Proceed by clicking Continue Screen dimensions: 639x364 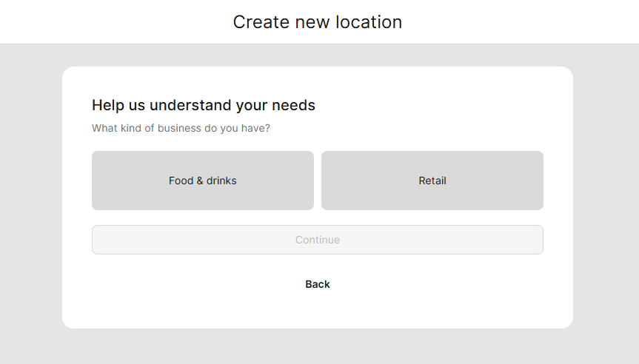pos(318,240)
